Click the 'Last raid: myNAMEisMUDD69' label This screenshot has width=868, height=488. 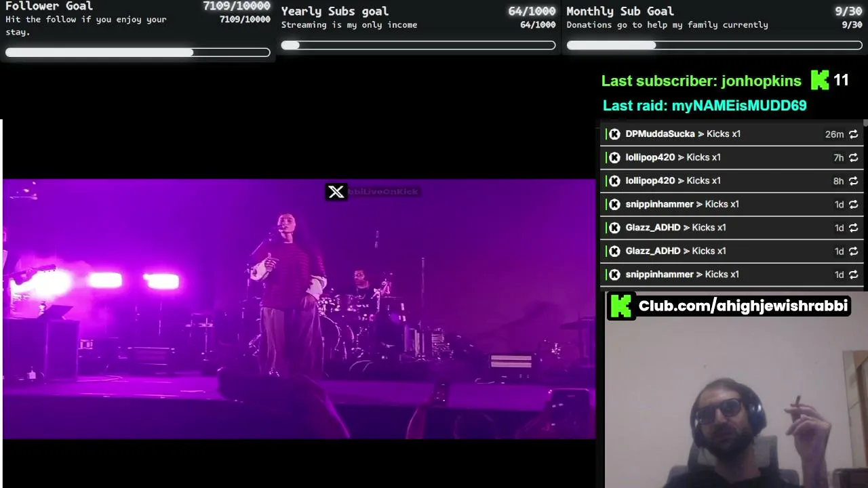coord(705,106)
